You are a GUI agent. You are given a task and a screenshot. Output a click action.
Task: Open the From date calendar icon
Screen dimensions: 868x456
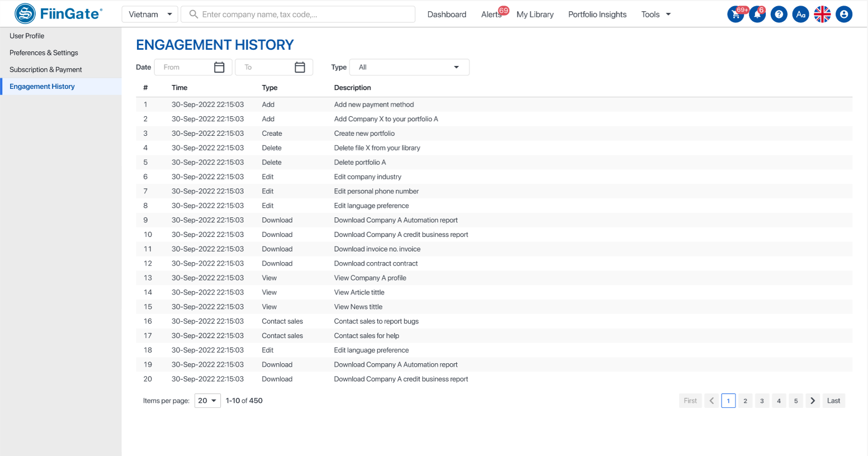tap(219, 67)
